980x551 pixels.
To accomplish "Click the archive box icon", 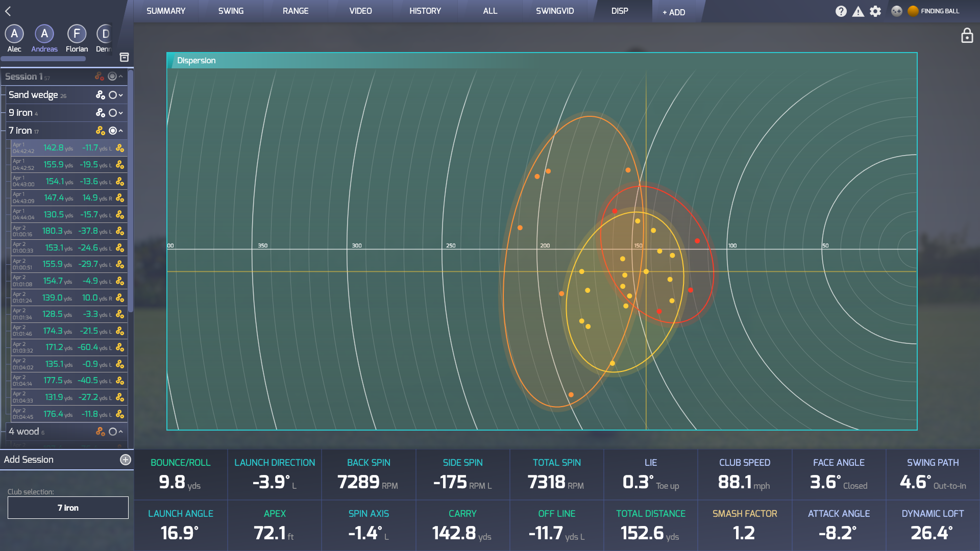I will pos(124,57).
